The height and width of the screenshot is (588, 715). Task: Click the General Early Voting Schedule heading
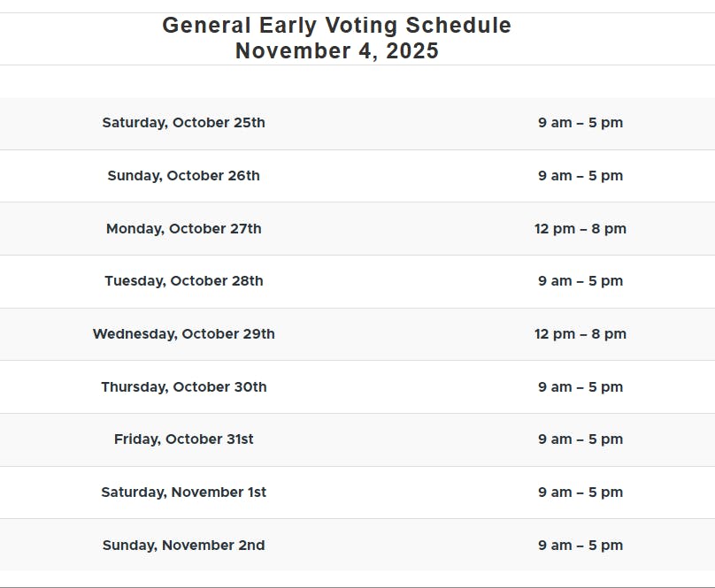pos(336,26)
